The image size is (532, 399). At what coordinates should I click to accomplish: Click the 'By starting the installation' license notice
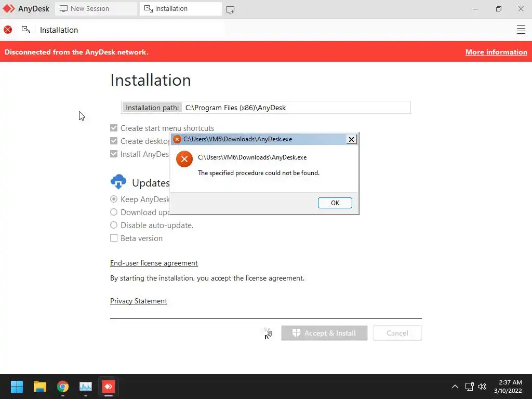(x=207, y=278)
